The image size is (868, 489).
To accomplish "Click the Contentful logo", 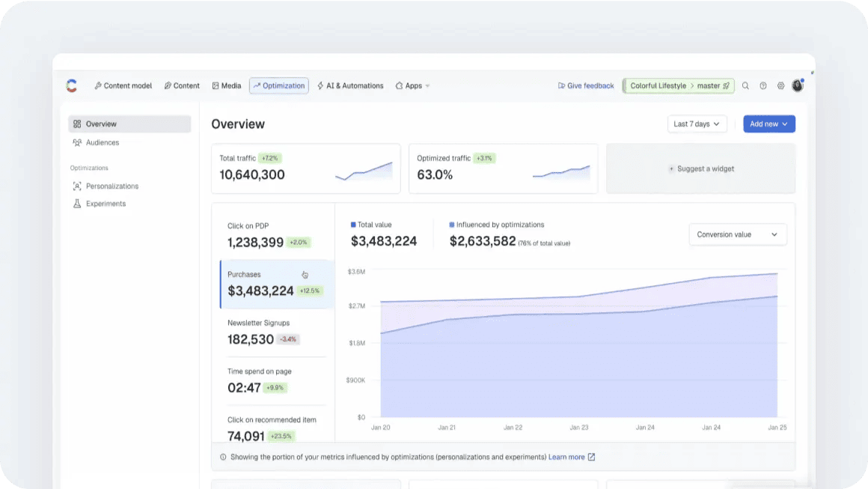I will pyautogui.click(x=71, y=85).
